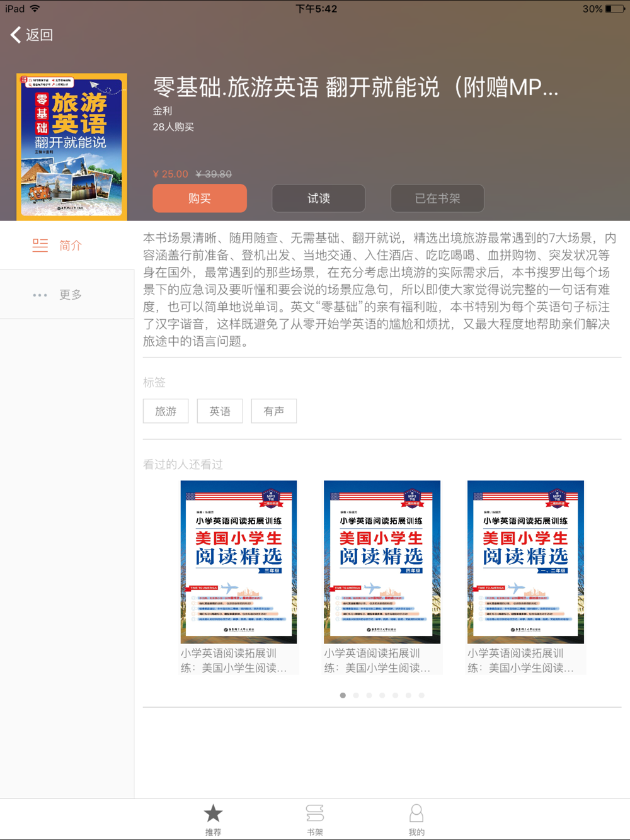Tap the crossed-out ¥ 39.80 price

(214, 174)
